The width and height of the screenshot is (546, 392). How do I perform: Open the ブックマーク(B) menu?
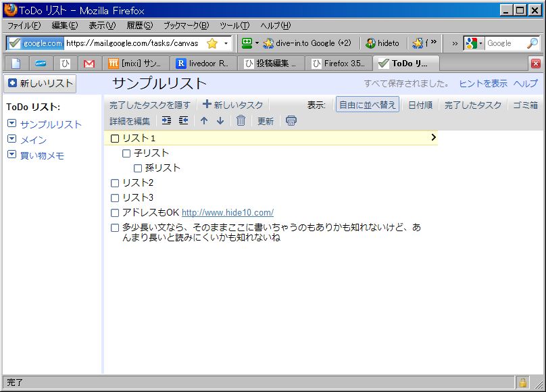(186, 25)
